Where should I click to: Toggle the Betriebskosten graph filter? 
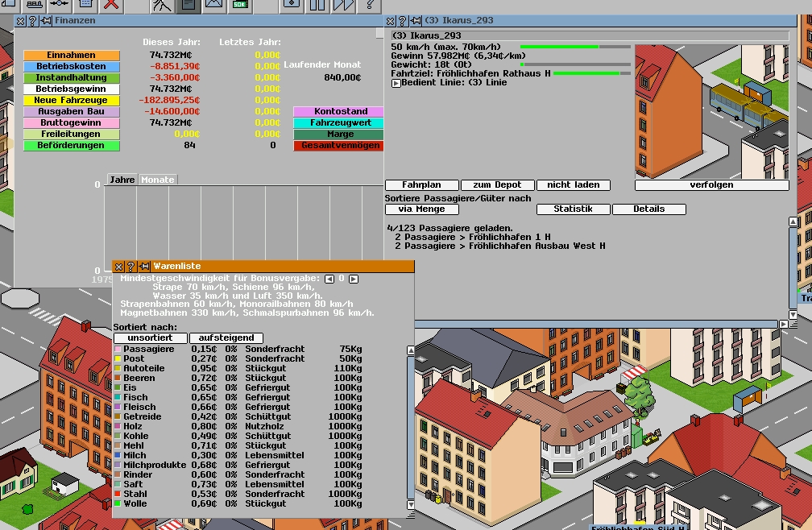[71, 67]
